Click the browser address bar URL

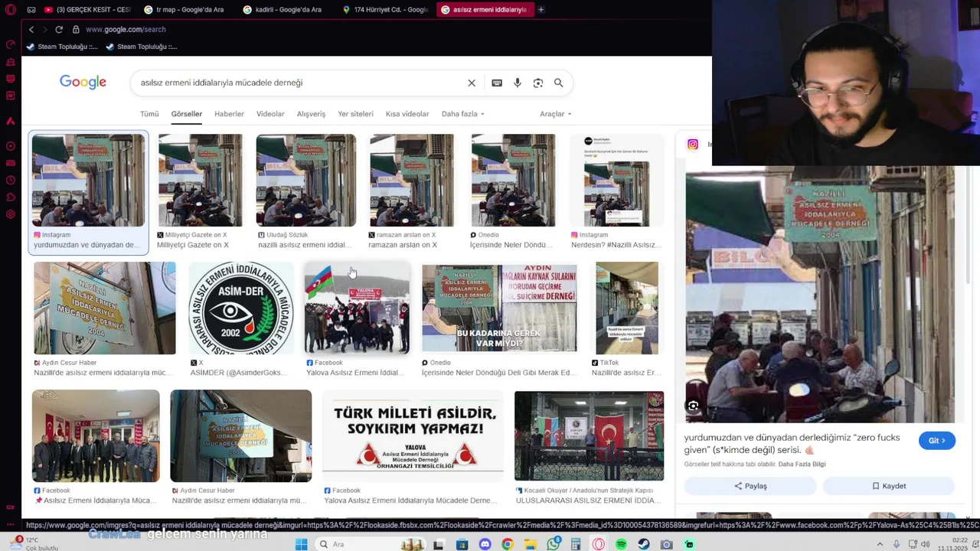click(x=126, y=29)
